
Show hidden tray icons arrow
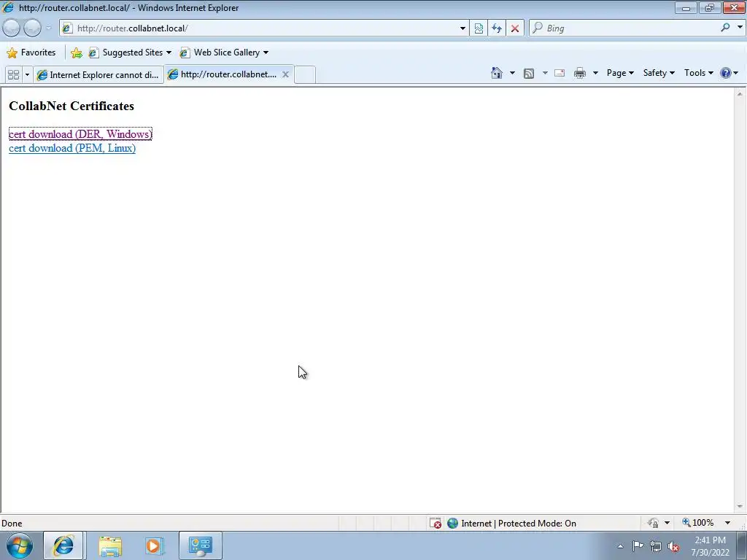click(620, 546)
